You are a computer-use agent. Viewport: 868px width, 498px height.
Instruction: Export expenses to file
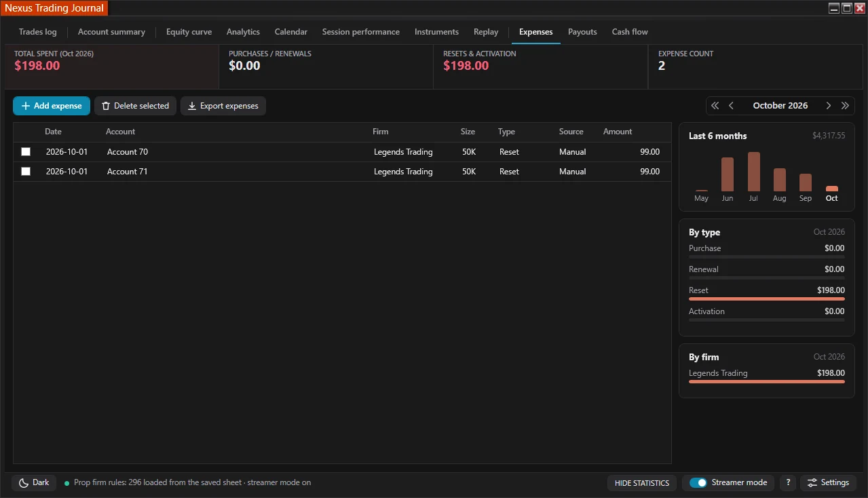click(223, 106)
